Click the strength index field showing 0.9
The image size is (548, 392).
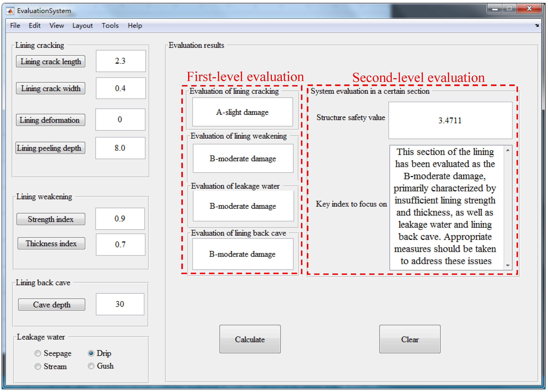pyautogui.click(x=120, y=219)
